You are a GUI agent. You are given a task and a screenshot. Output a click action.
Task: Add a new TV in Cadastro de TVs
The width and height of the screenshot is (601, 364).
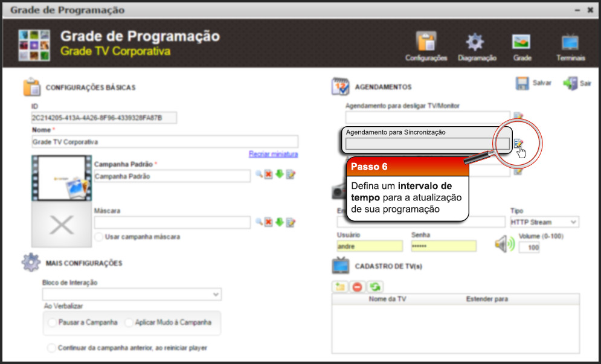341,287
